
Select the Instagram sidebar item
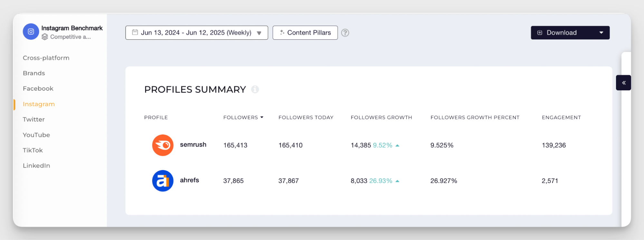(x=39, y=104)
